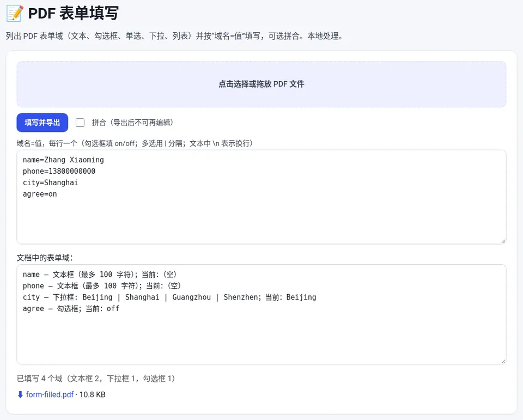Click empty area of field-values textarea
This screenshot has width=523, height=420.
click(x=261, y=220)
